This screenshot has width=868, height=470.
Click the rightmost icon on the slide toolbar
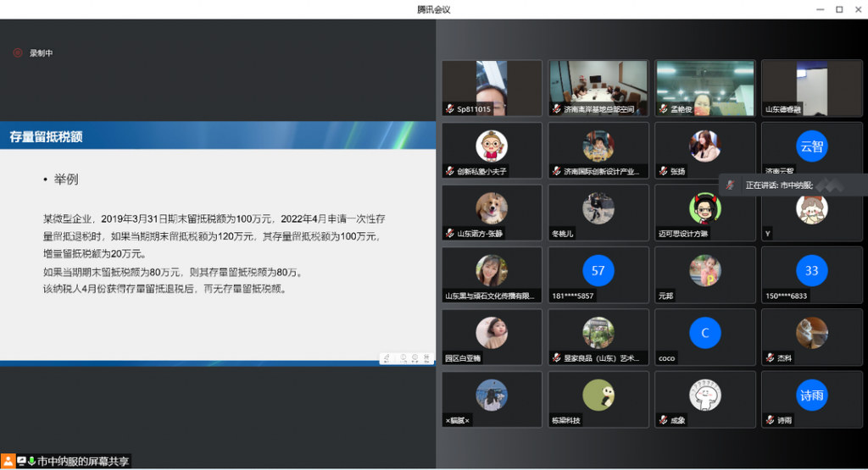426,358
